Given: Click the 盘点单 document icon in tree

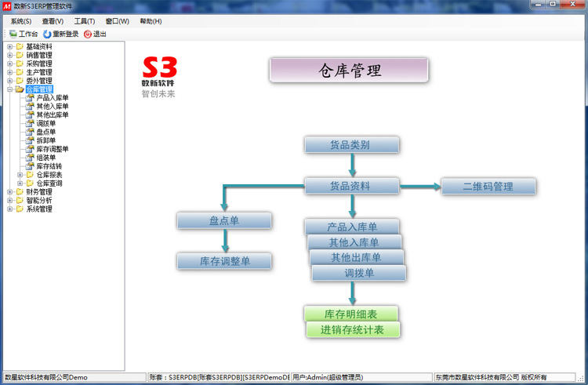Looking at the screenshot, I should click(30, 132).
